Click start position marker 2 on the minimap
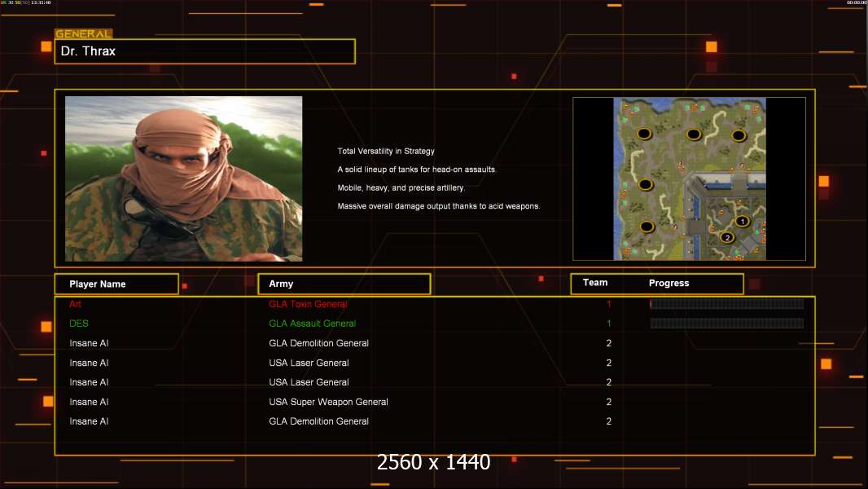868x489 pixels. click(727, 238)
